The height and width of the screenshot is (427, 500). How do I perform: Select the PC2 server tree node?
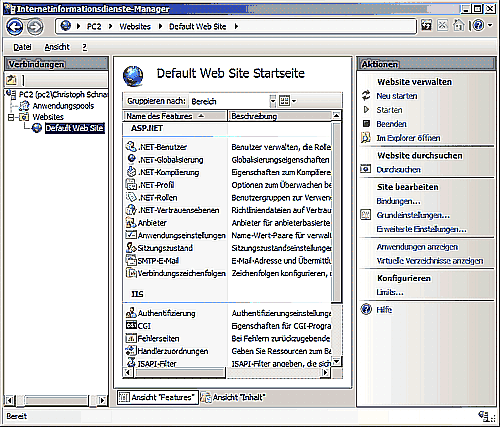click(x=63, y=95)
